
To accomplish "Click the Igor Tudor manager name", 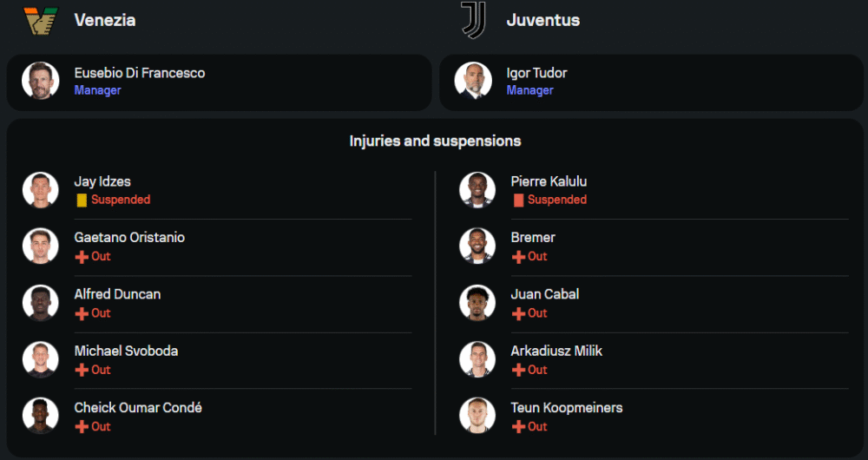I will tap(536, 73).
